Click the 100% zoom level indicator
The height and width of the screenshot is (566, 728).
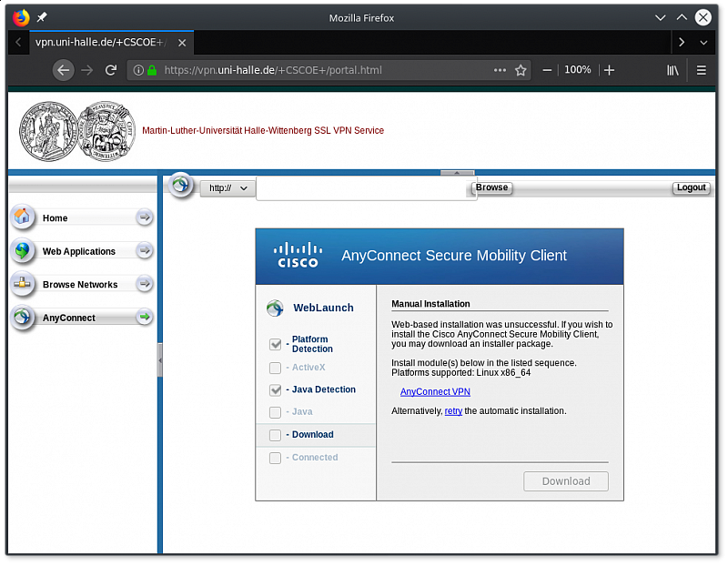click(x=578, y=70)
